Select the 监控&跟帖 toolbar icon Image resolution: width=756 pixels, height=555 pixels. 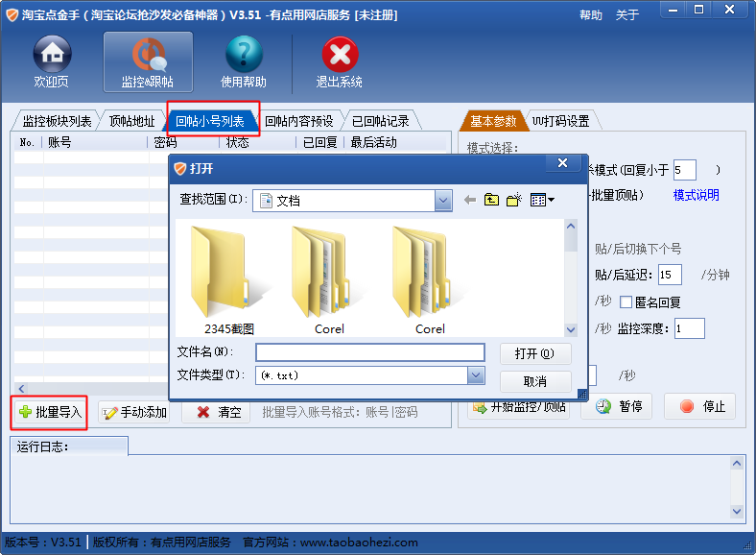coord(148,61)
